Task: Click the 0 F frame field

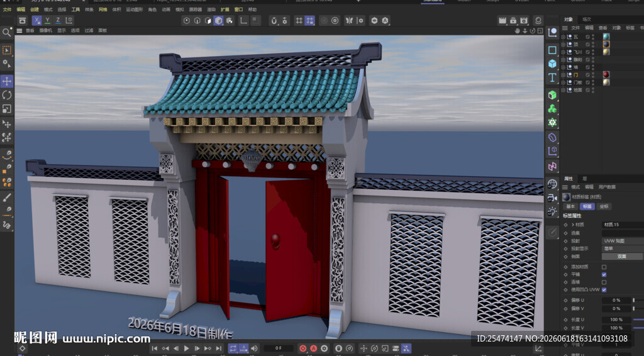Action: (279, 348)
